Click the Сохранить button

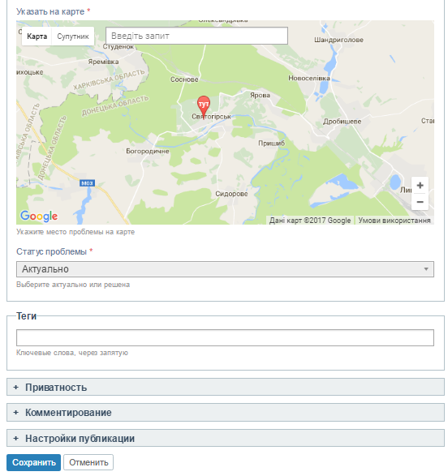[33, 462]
